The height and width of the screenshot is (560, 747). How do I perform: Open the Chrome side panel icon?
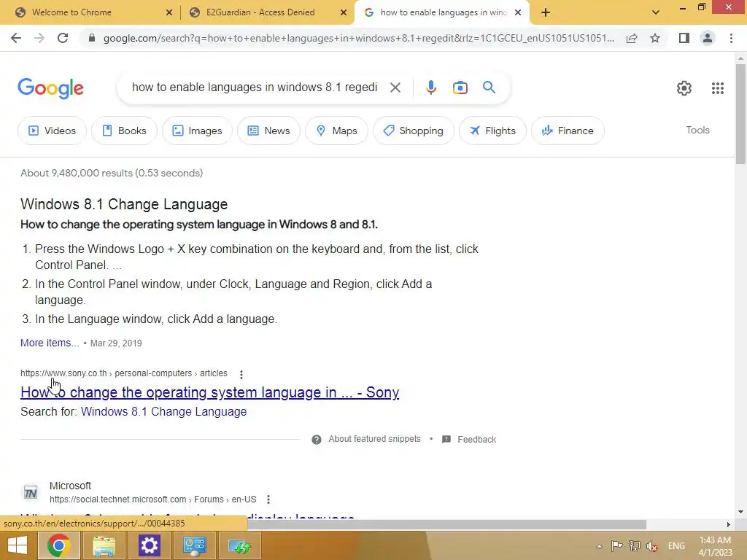(x=684, y=38)
